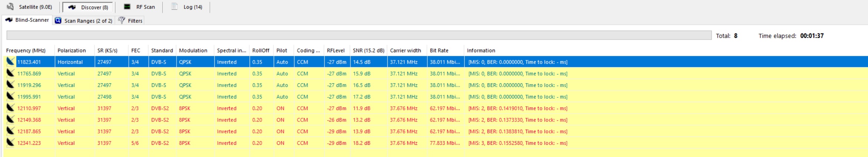Viewport: 868px width, 157px height.
Task: Click dish icon of transponder 11823.401
Action: 10,61
